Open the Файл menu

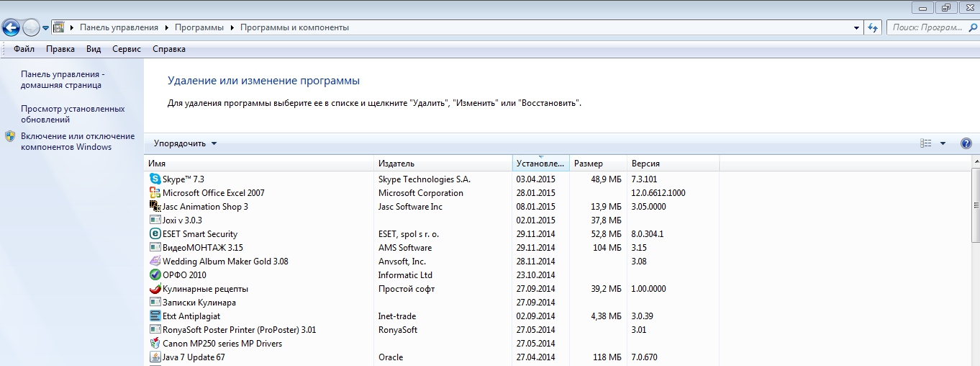[24, 49]
